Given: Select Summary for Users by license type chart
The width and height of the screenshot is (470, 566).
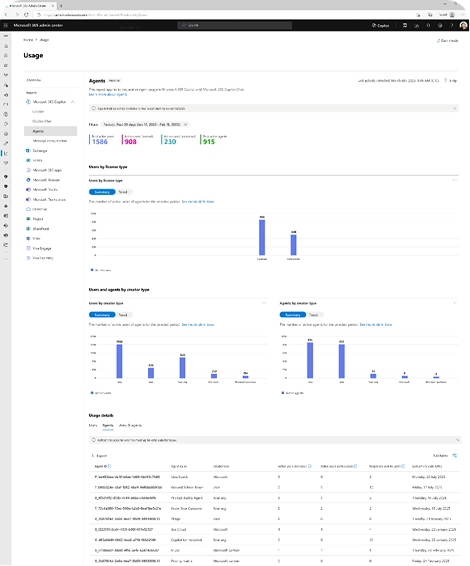Looking at the screenshot, I should pos(102,192).
